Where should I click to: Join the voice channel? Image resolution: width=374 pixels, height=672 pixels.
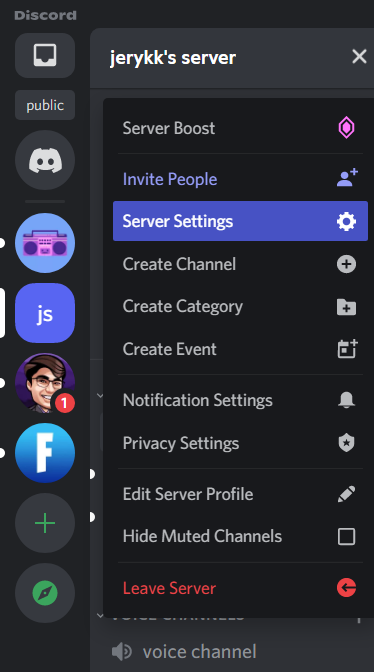pos(200,652)
